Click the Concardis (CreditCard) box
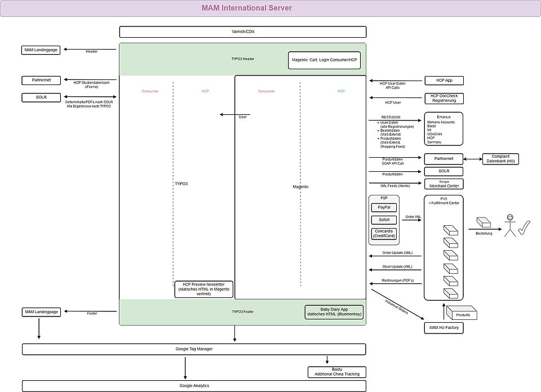This screenshot has height=392, width=541. click(x=384, y=233)
